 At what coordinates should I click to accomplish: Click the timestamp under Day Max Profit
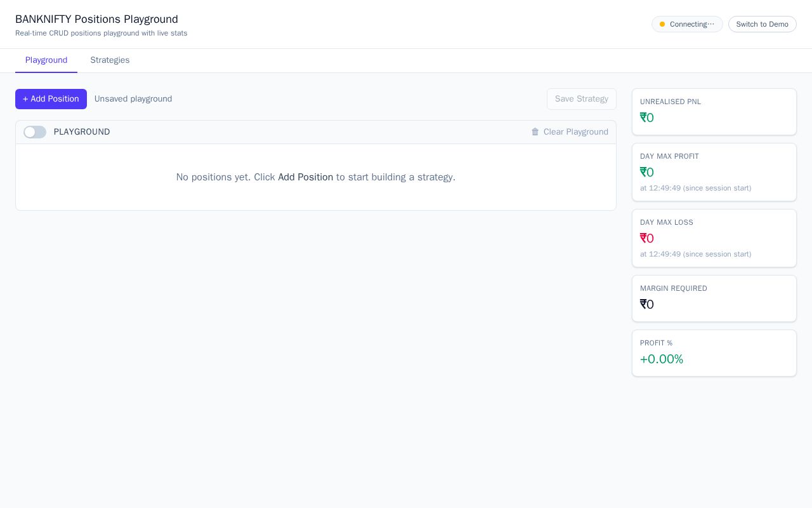[x=696, y=188]
